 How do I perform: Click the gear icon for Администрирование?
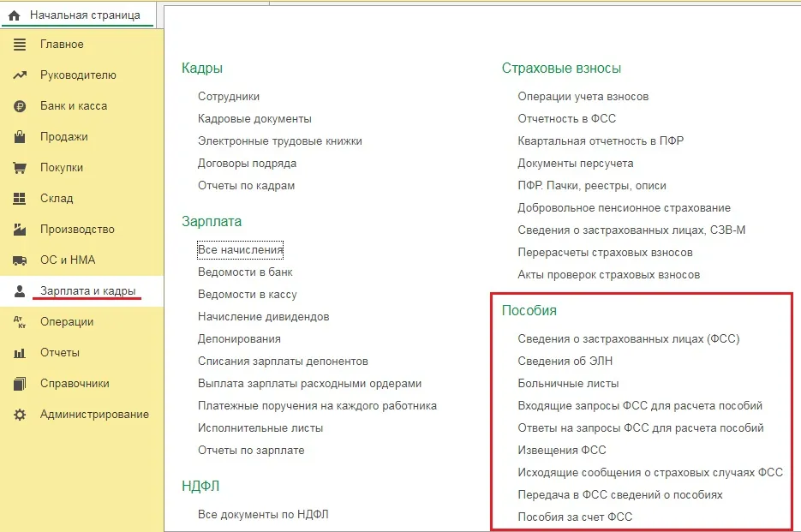[x=20, y=415]
